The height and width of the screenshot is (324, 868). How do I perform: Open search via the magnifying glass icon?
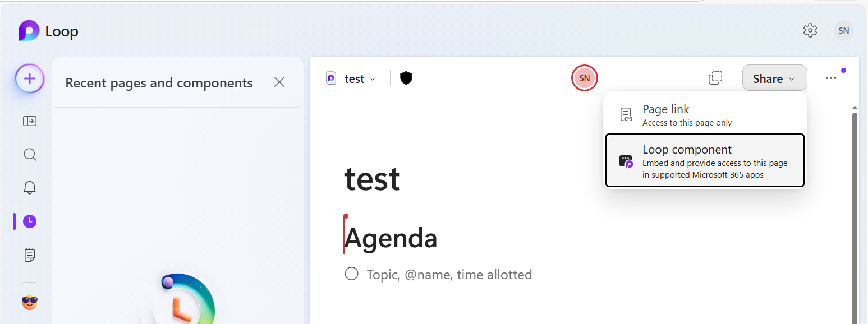tap(30, 154)
